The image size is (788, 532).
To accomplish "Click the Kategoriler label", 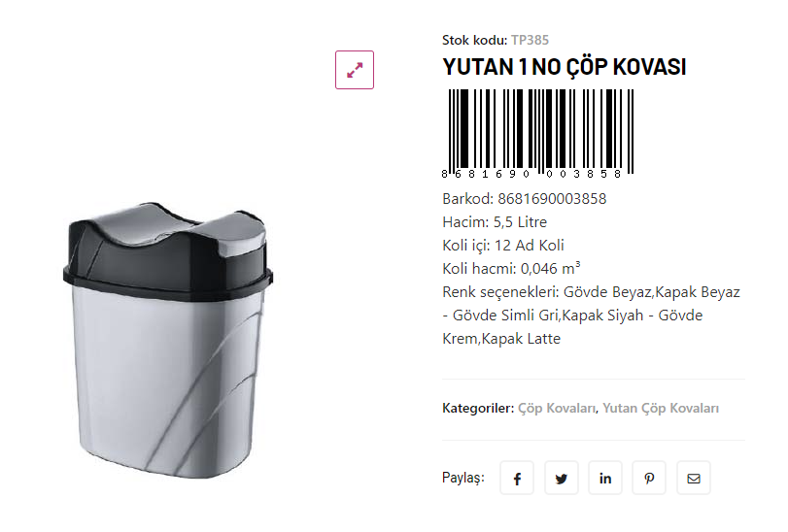I will coord(478,409).
